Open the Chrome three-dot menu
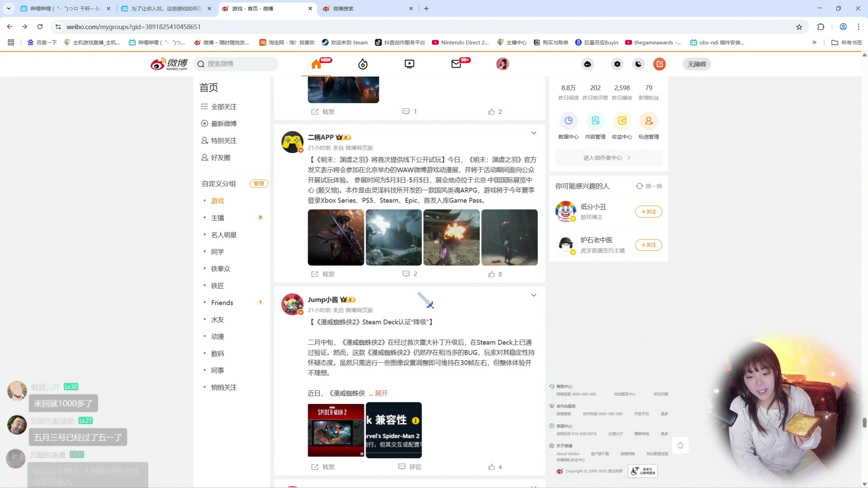 click(858, 27)
